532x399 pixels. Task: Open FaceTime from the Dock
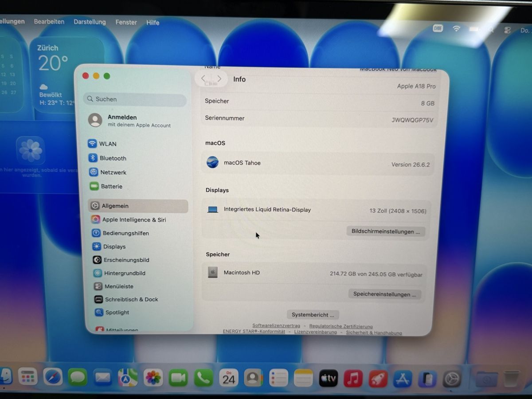tap(178, 378)
